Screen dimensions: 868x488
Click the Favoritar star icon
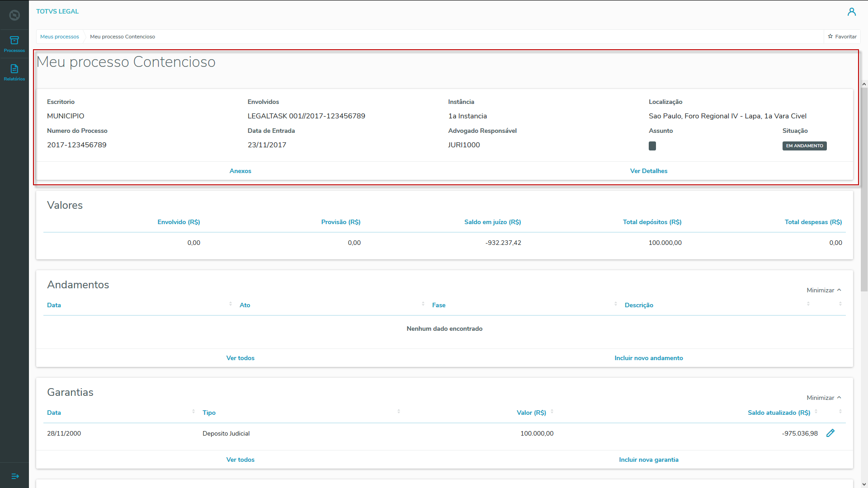tap(830, 37)
